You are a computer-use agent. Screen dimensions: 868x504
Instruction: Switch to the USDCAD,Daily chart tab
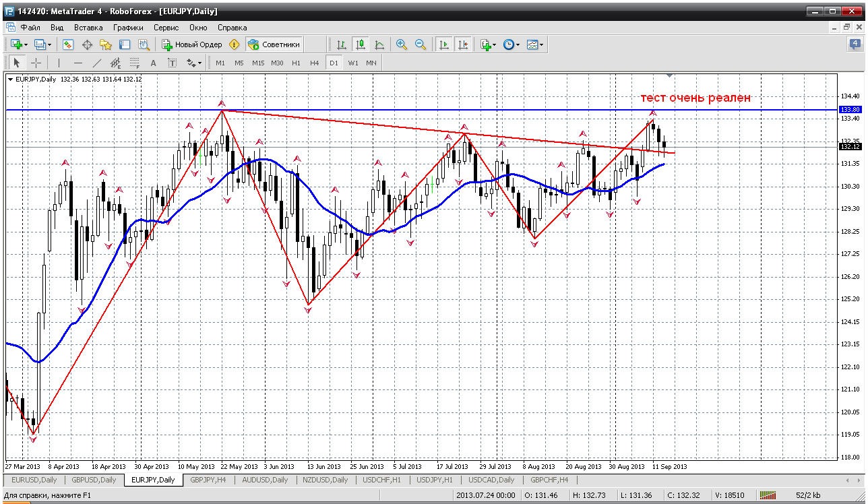pos(491,480)
